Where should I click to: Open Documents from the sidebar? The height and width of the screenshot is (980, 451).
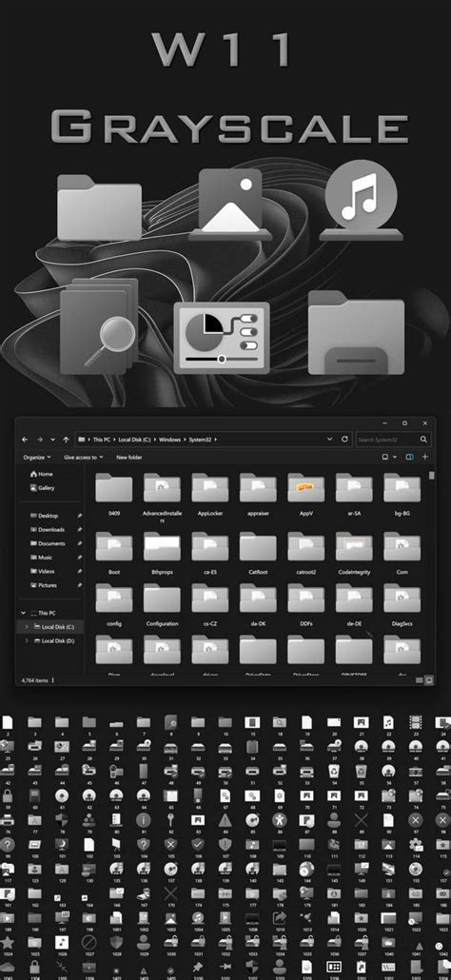pos(48,543)
